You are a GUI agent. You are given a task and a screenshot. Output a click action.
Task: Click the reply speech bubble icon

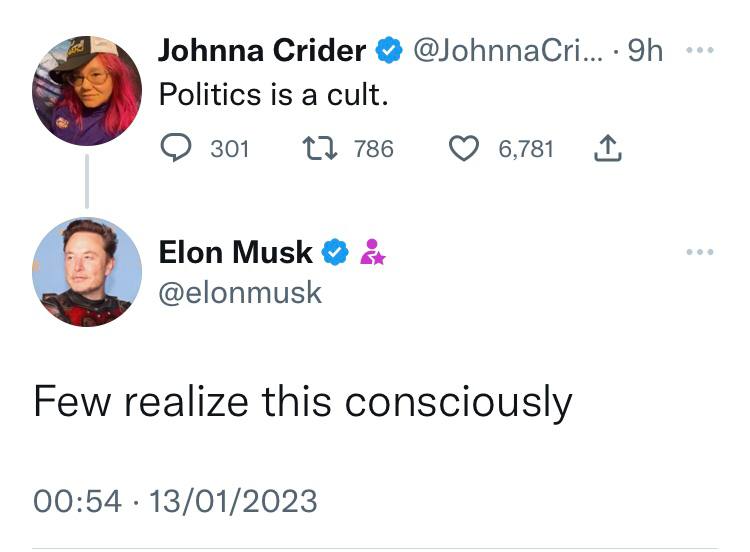point(176,149)
